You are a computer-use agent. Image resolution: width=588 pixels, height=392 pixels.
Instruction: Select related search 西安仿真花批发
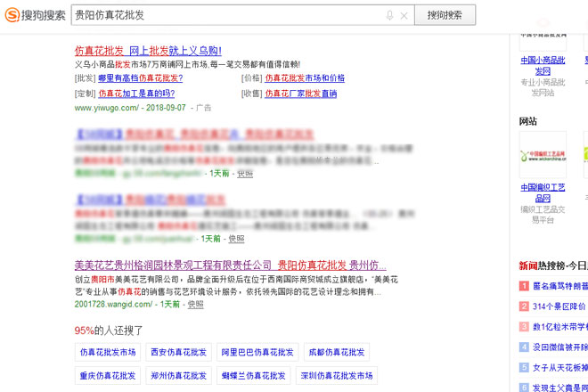(178, 352)
